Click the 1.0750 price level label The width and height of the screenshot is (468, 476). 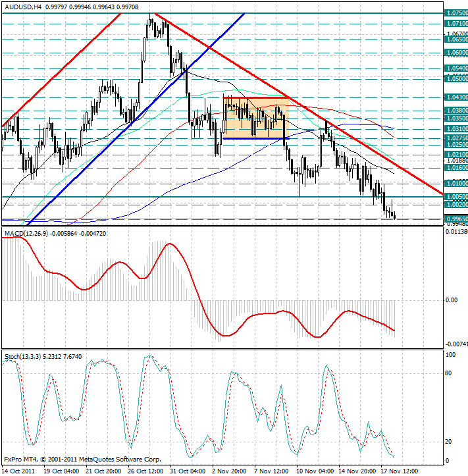(x=456, y=13)
